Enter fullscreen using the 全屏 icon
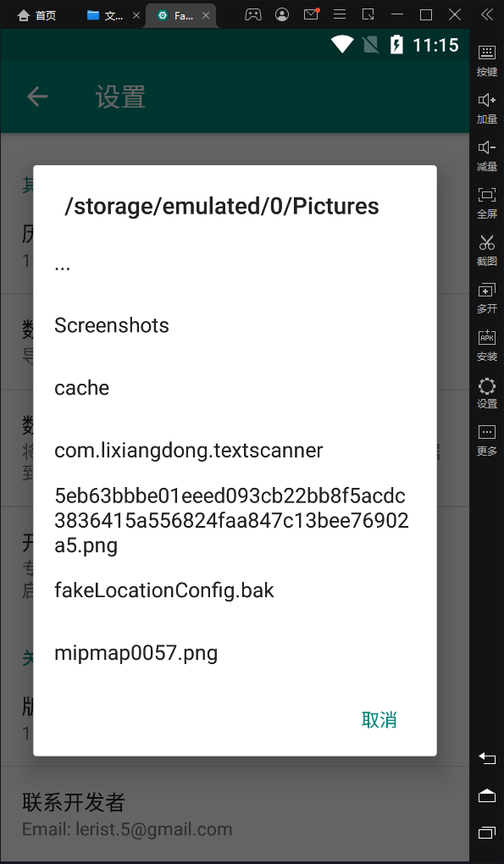The width and height of the screenshot is (504, 864). coord(486,203)
